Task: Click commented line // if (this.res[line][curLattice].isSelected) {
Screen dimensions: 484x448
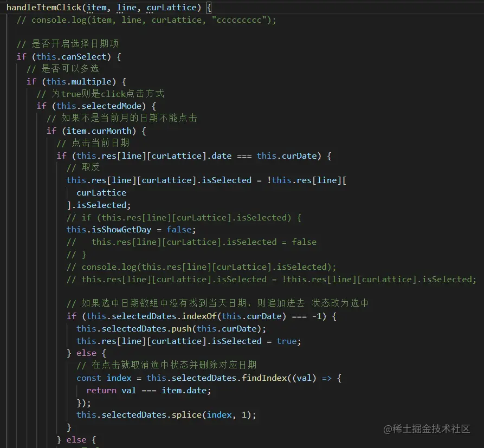Action: coord(184,218)
